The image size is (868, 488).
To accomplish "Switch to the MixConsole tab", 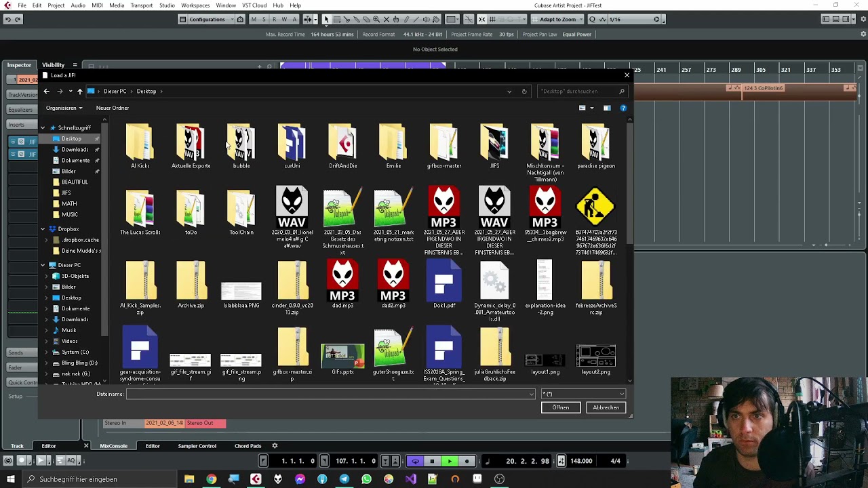I will click(x=113, y=446).
